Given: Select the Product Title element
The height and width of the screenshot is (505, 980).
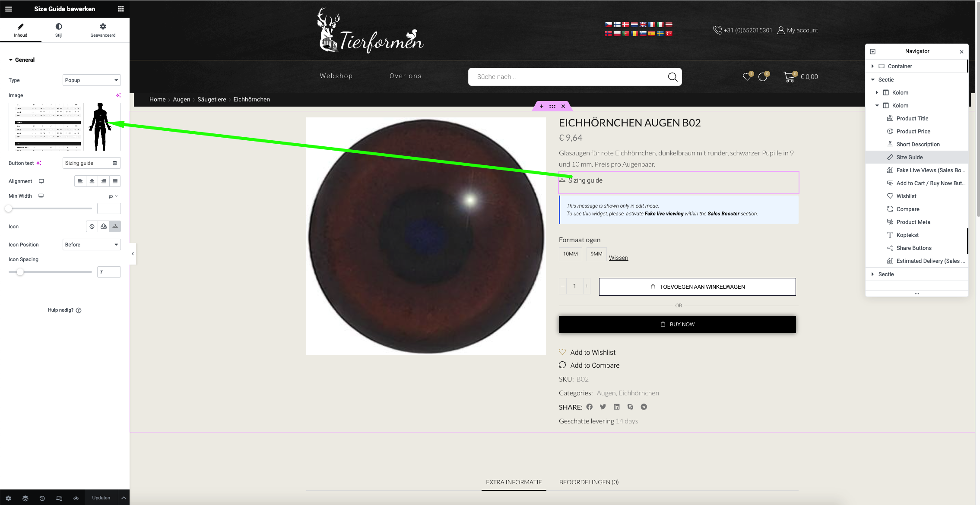Looking at the screenshot, I should pos(912,119).
